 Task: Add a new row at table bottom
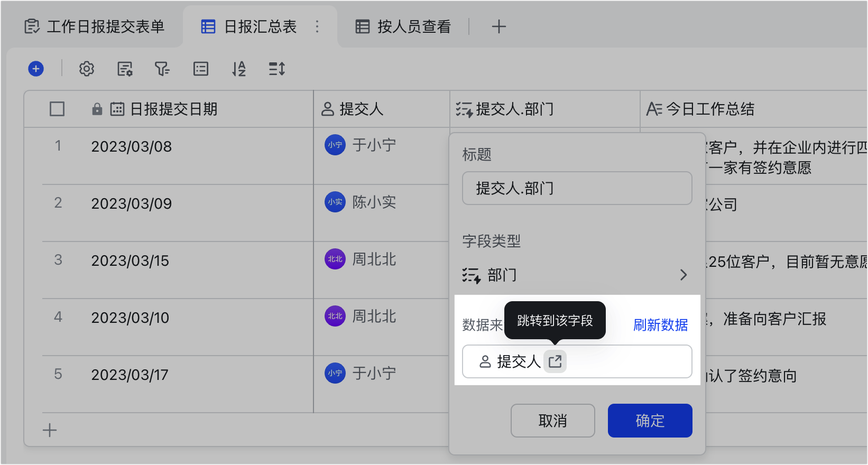50,430
